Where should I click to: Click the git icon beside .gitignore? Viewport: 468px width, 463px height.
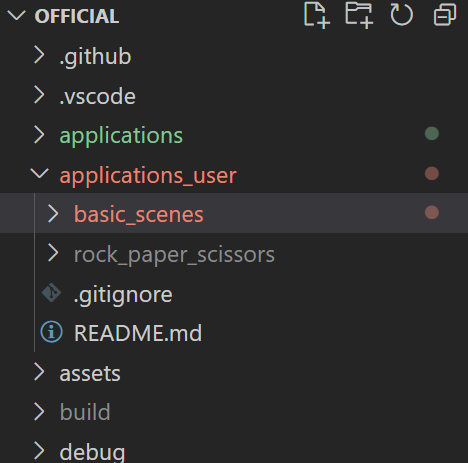51,293
